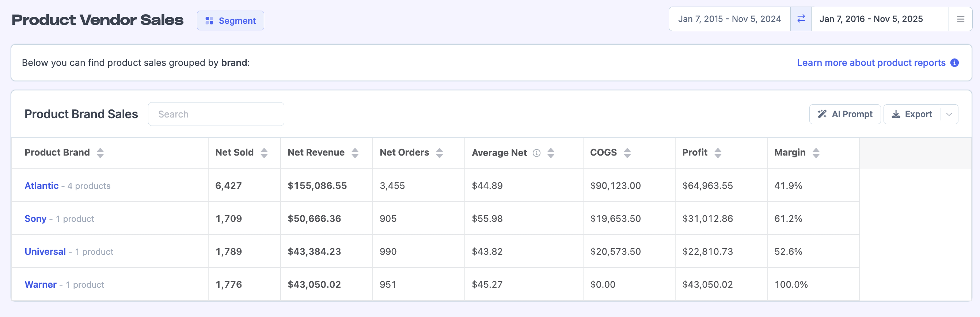Open the Jan 7, 2016 date range picker
The image size is (980, 317).
[x=871, y=19]
